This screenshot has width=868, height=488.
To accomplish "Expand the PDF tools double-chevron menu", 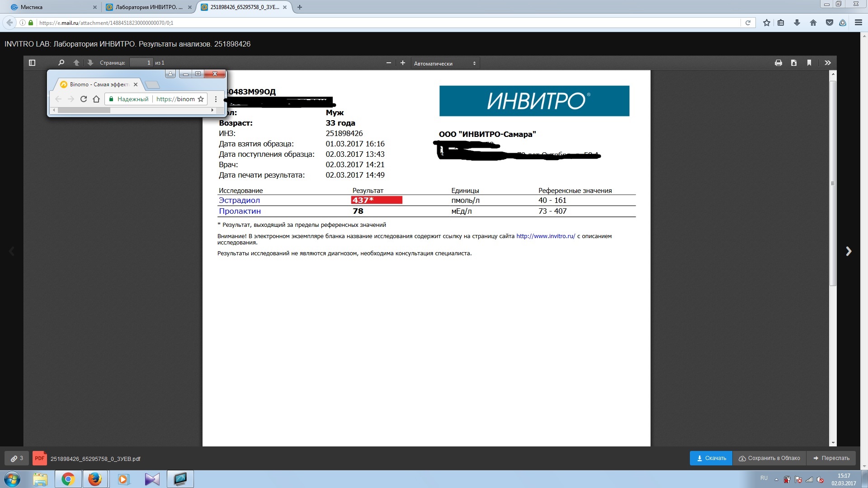I will (827, 63).
